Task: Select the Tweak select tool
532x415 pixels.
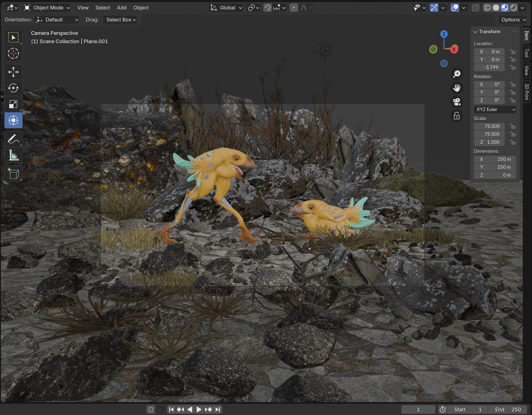Action: tap(13, 37)
